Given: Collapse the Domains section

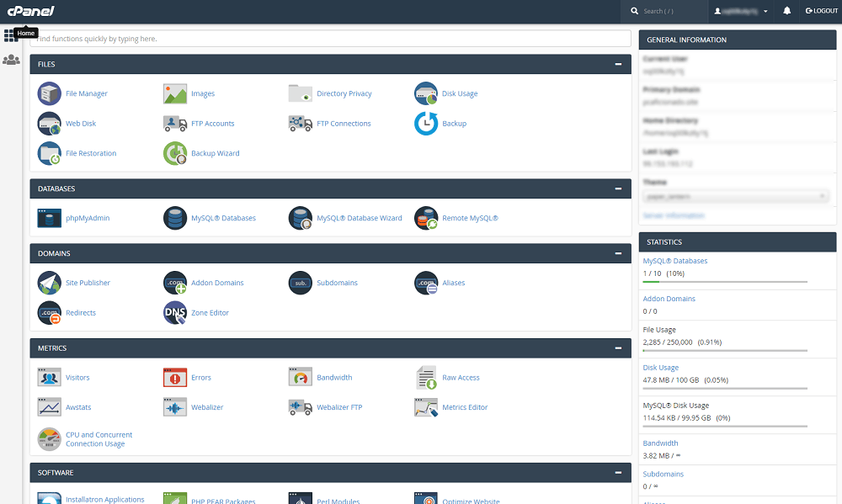Looking at the screenshot, I should point(618,253).
